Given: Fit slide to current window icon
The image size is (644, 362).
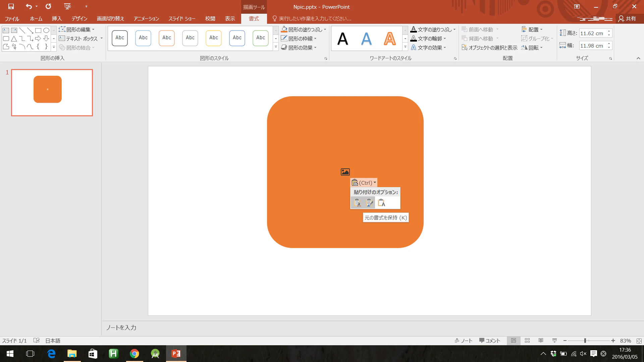Looking at the screenshot, I should click(x=639, y=341).
